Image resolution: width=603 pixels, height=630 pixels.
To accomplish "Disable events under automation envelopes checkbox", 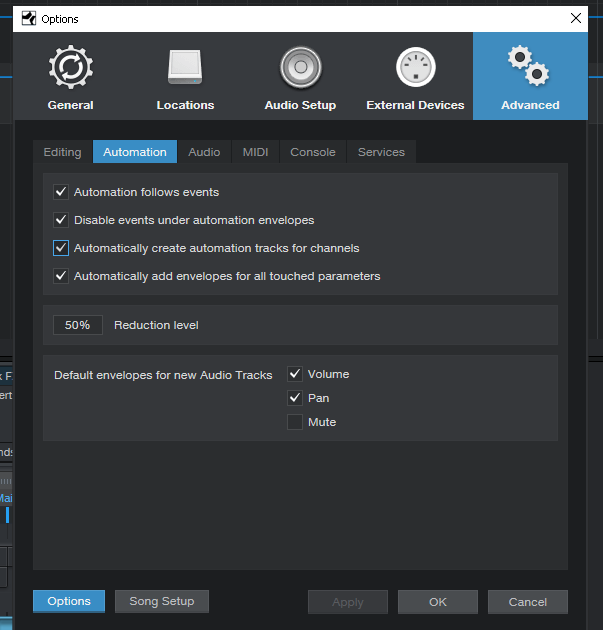I will pyautogui.click(x=61, y=220).
